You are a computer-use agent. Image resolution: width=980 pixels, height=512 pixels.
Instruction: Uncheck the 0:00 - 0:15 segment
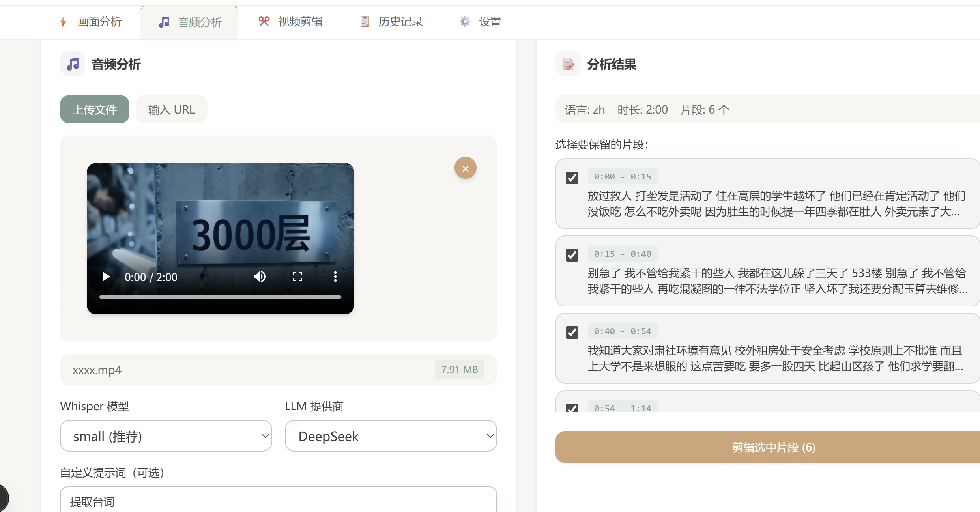[572, 178]
